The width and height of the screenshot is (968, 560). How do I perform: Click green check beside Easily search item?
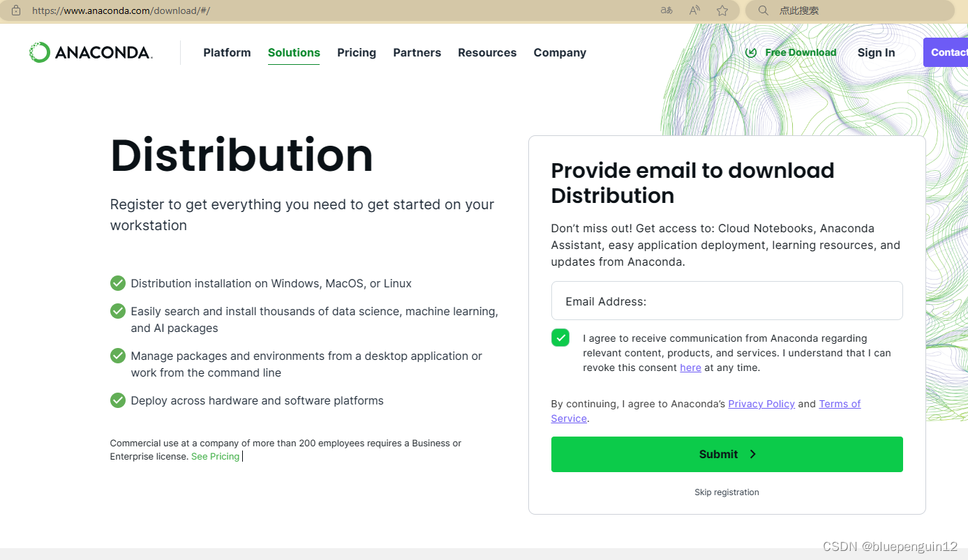coord(118,311)
